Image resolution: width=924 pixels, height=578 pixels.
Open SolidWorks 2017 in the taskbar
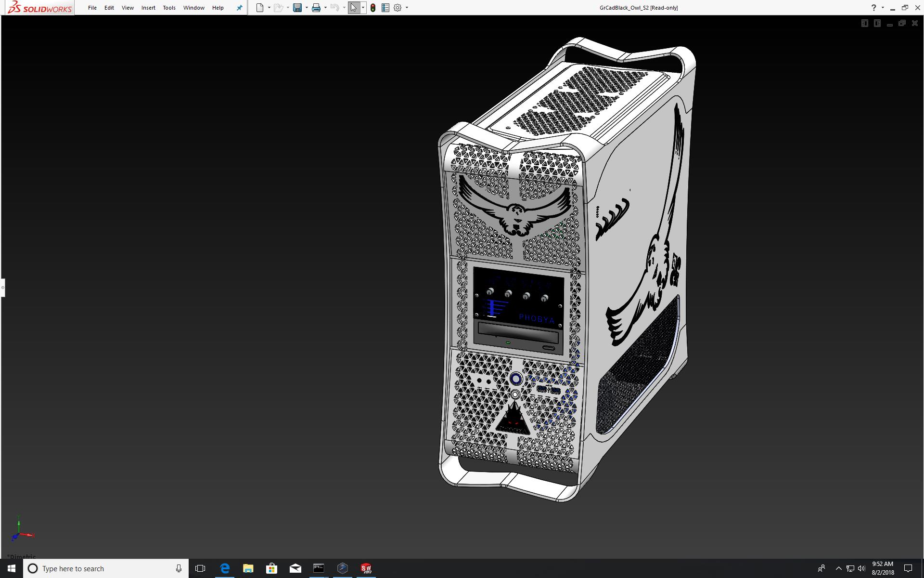click(x=366, y=568)
